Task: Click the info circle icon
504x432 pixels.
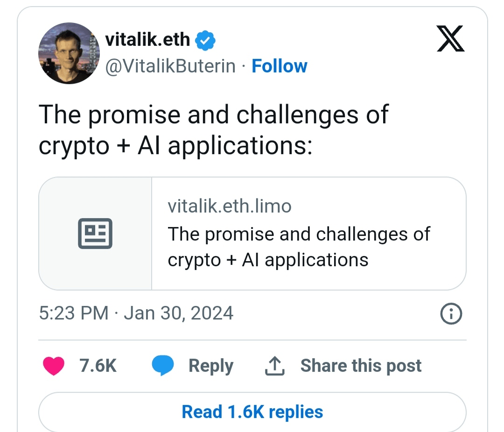Action: tap(451, 314)
